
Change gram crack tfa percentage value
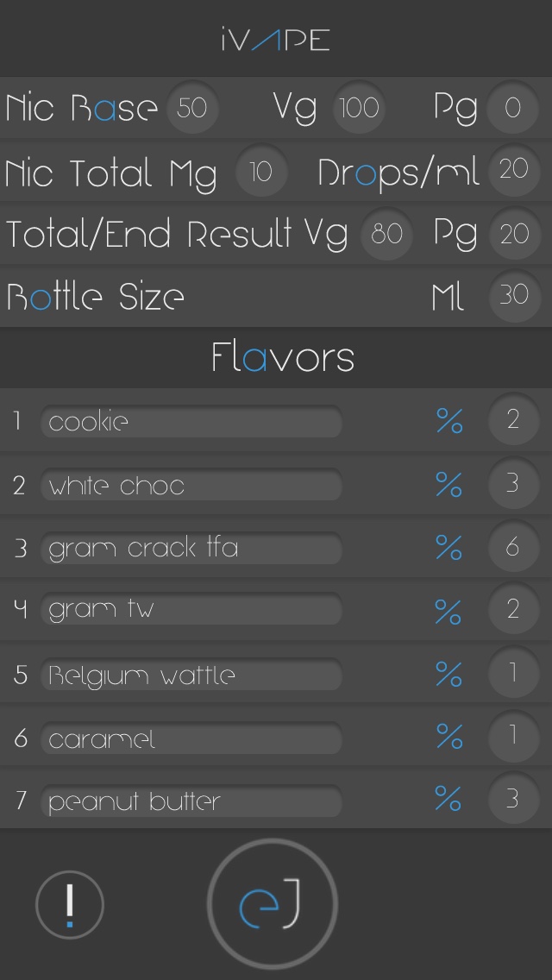coord(513,548)
